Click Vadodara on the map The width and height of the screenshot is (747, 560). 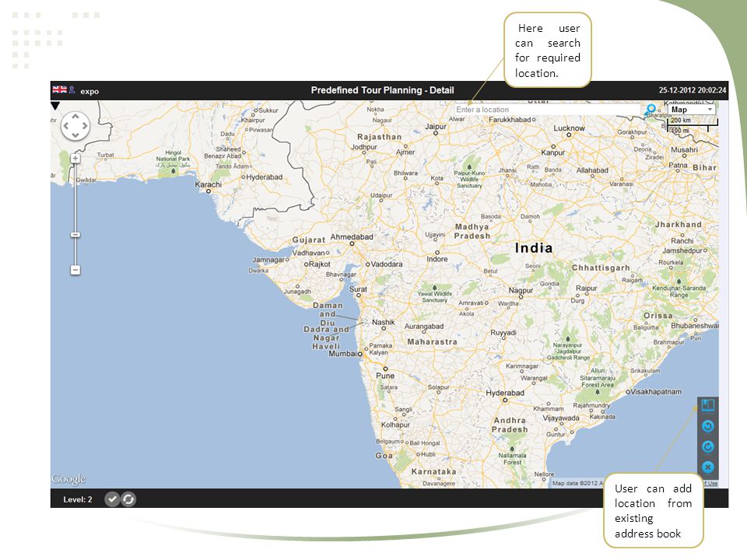(x=387, y=264)
